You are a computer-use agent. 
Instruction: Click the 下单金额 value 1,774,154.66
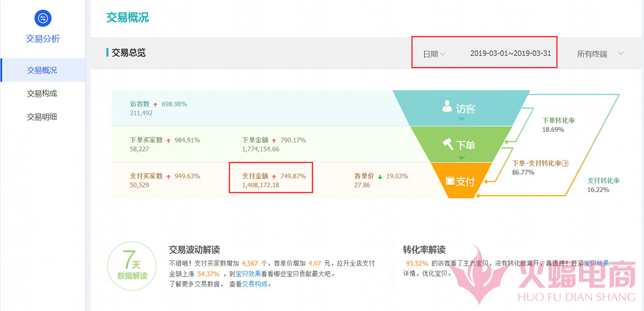[x=261, y=149]
